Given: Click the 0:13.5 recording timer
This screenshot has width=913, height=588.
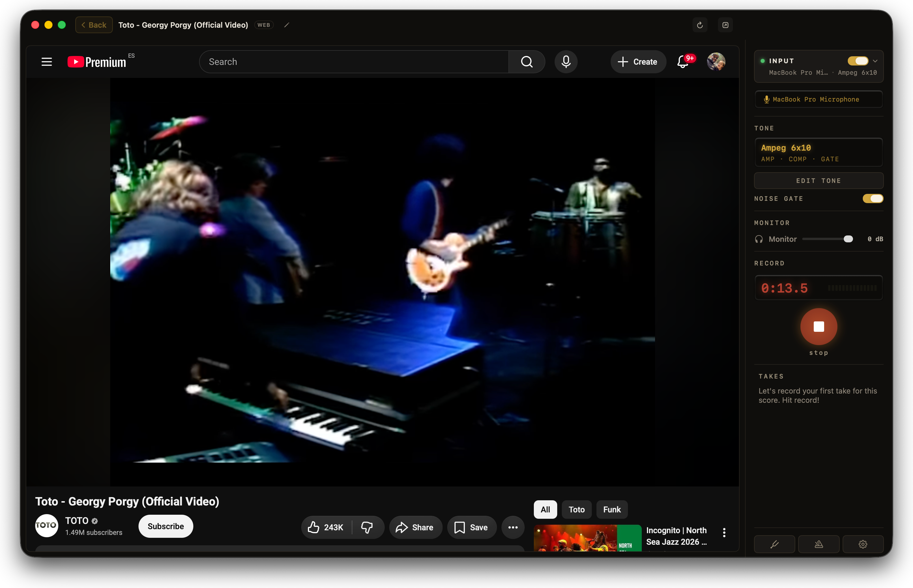Looking at the screenshot, I should coord(784,288).
